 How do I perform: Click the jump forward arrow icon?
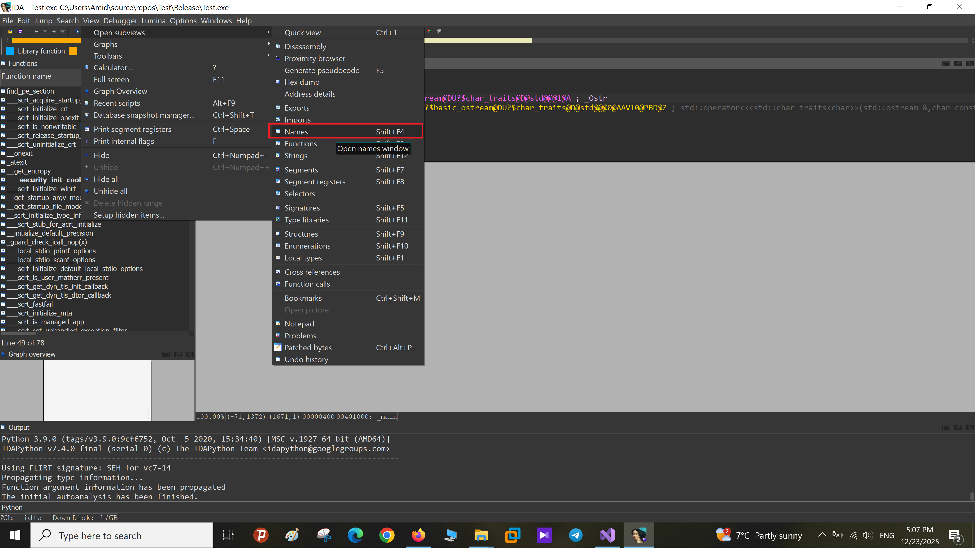(x=54, y=31)
